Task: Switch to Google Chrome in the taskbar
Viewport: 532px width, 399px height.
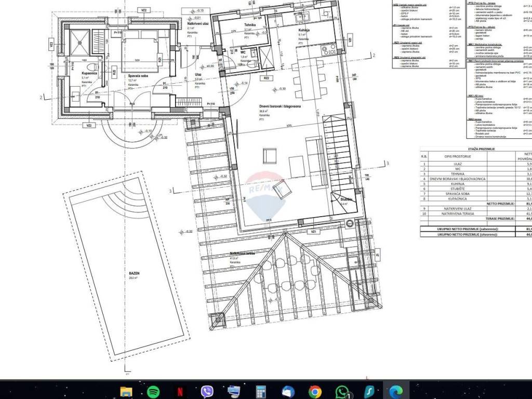Action: 315,391
